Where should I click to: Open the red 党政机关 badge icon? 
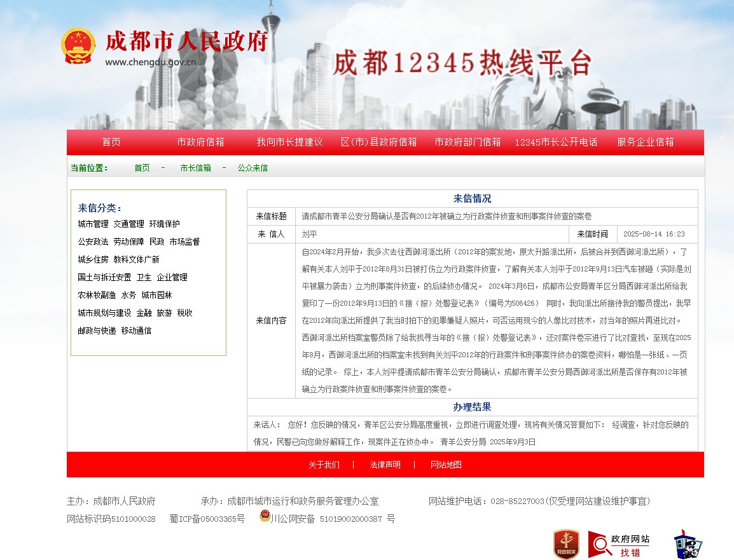pos(566,544)
